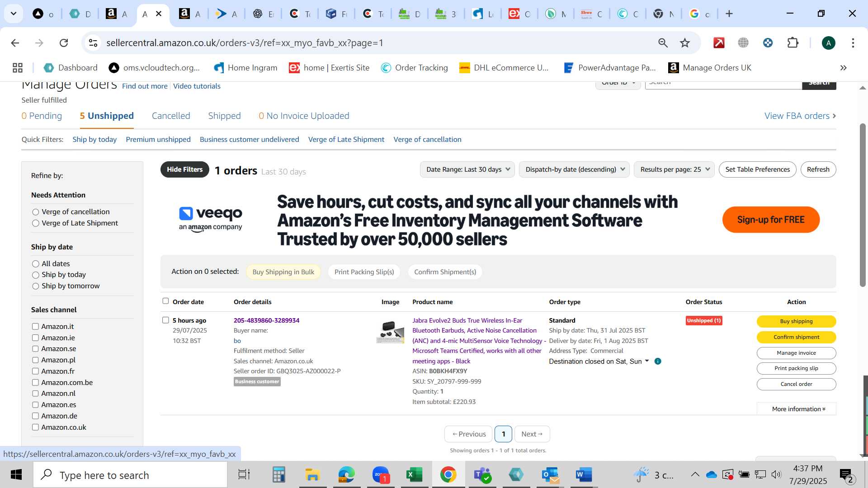Check the Amazon.de sales channel
Viewport: 868px width, 488px height.
[35, 416]
